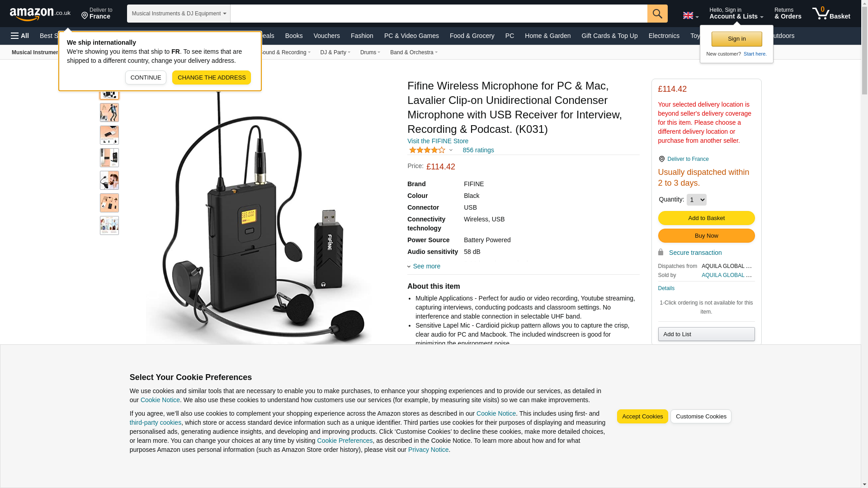Click the Add to Basket button
The image size is (868, 488).
pos(706,218)
